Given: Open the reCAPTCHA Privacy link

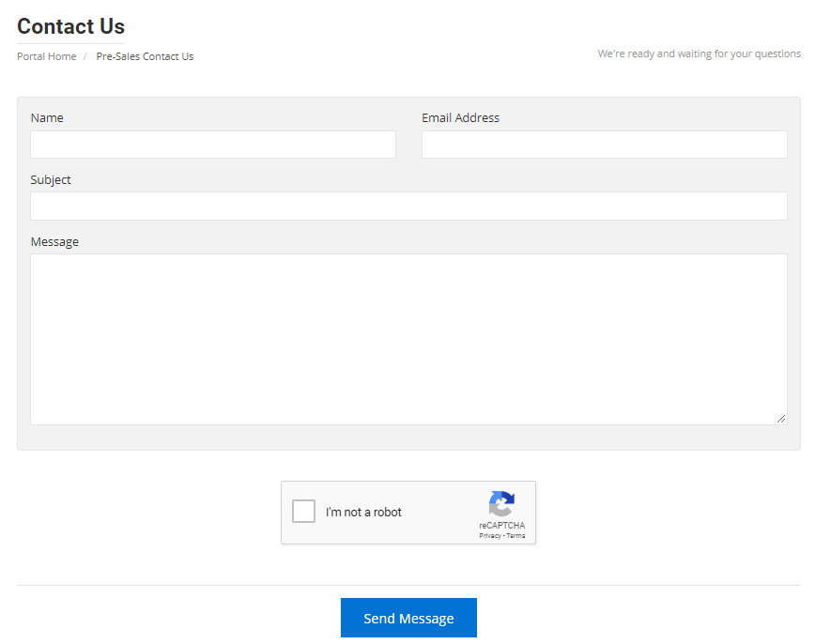Looking at the screenshot, I should pos(490,535).
